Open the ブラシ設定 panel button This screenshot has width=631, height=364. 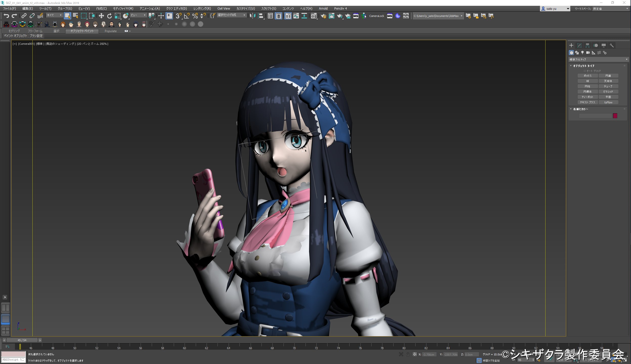coord(36,36)
